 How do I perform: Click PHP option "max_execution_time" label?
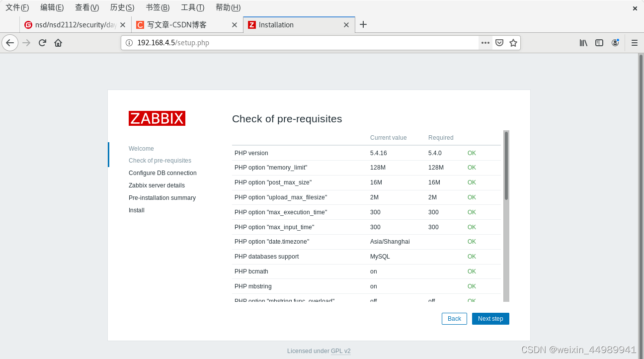[x=281, y=212]
